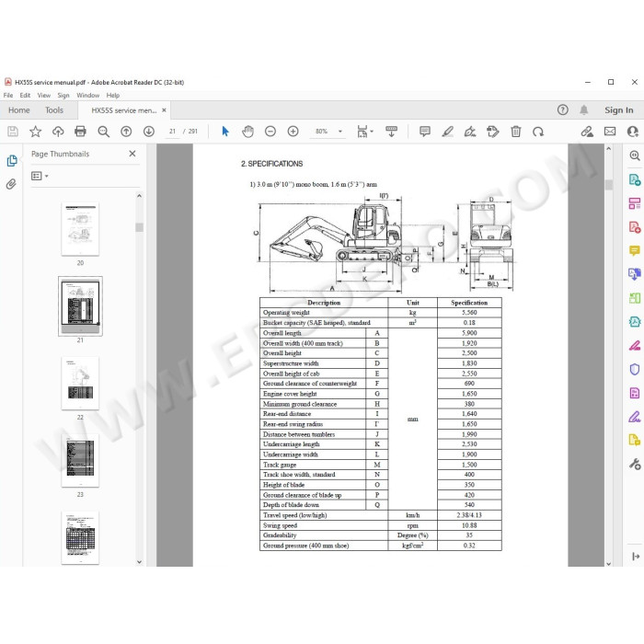Viewport: 644px width, 644px height.
Task: Open the View menu
Action: [44, 96]
